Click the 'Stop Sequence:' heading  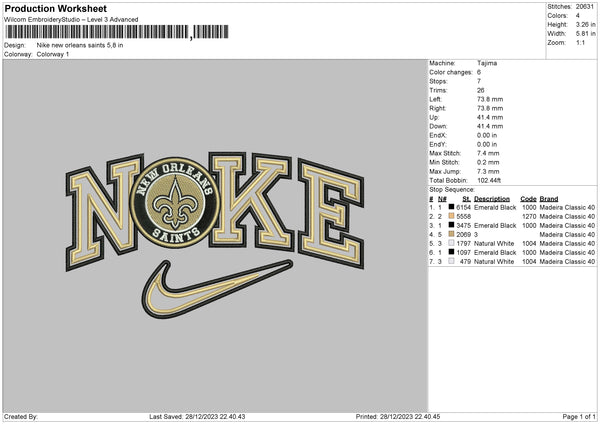(x=452, y=190)
